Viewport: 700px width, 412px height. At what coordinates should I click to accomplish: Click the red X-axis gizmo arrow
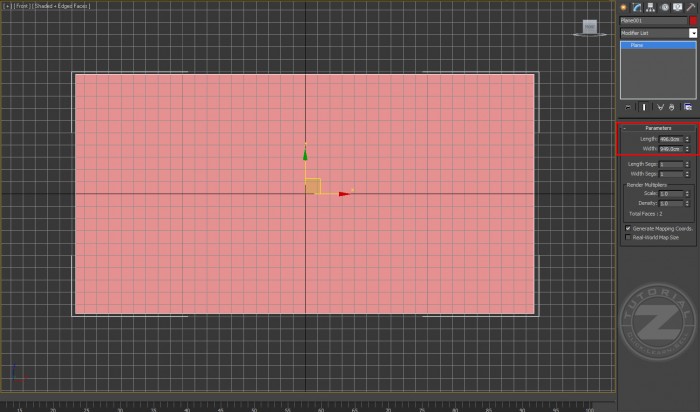[343, 194]
